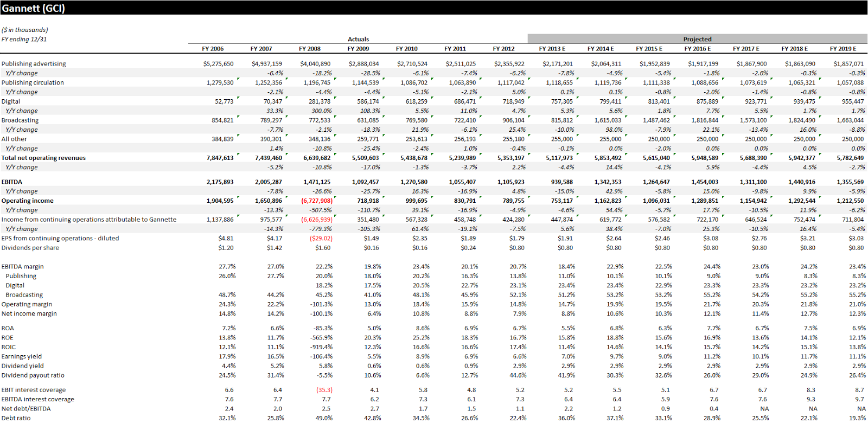Click the 300.0% digital Y/Y change cell
Image resolution: width=868 pixels, height=423 pixels.
pyautogui.click(x=322, y=111)
